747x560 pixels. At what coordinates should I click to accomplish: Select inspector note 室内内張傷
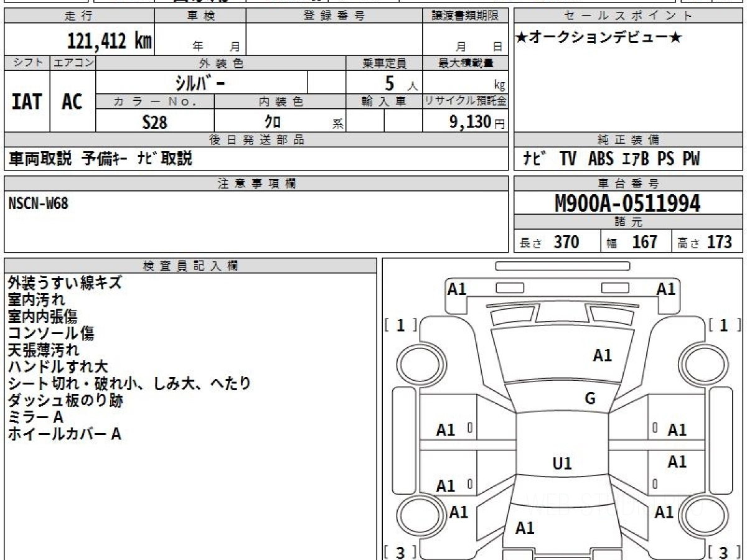tap(42, 317)
